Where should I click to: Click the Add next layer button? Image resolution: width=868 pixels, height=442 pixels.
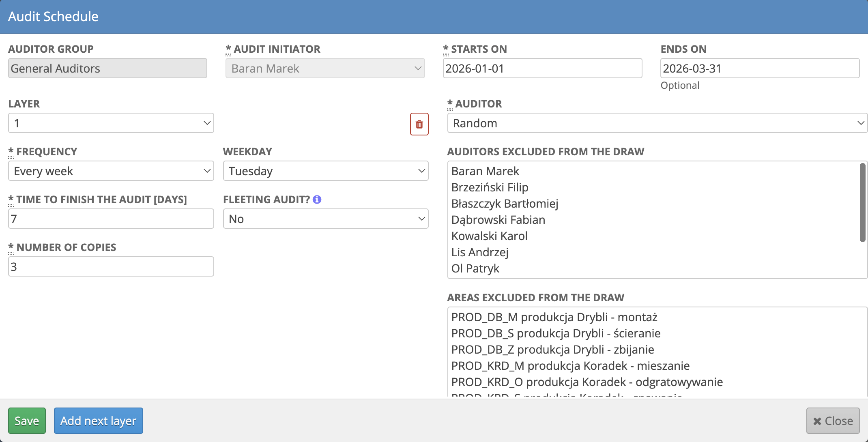click(x=99, y=421)
